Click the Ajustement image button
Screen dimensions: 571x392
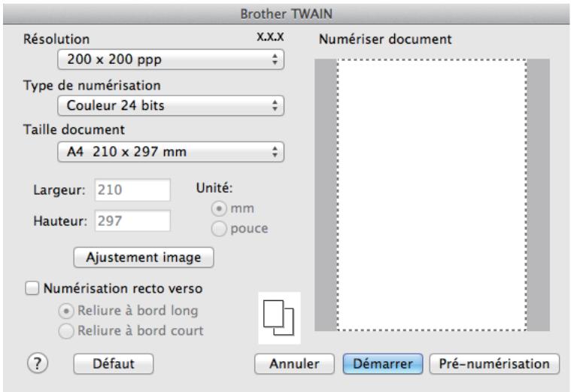pyautogui.click(x=144, y=257)
